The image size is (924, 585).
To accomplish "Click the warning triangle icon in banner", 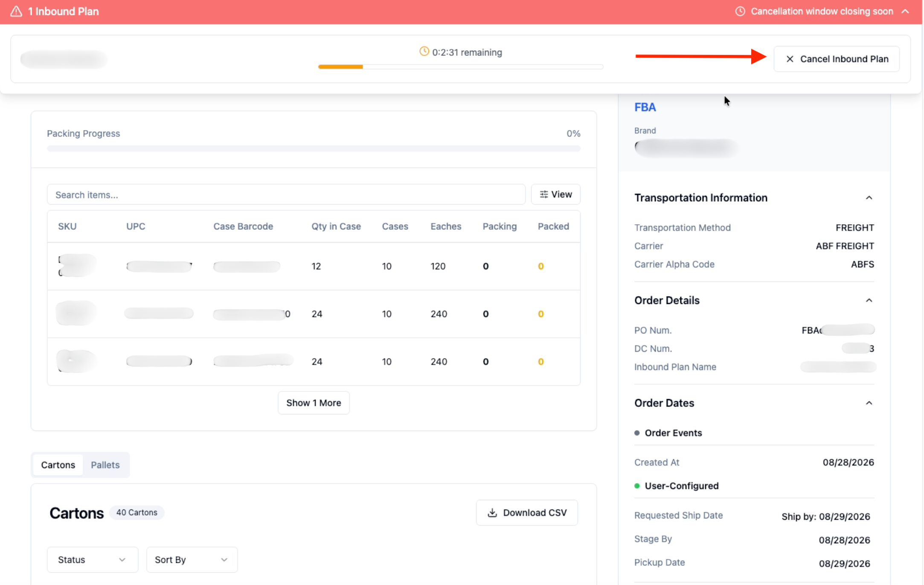I will pos(16,12).
